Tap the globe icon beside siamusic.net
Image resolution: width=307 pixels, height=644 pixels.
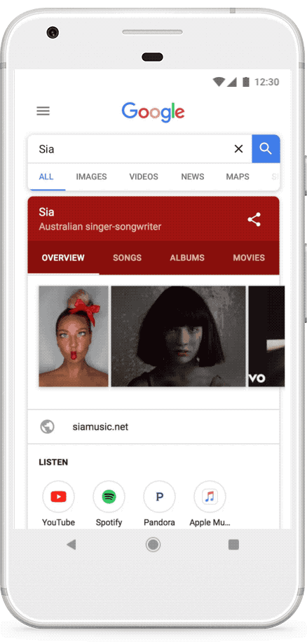(x=47, y=427)
